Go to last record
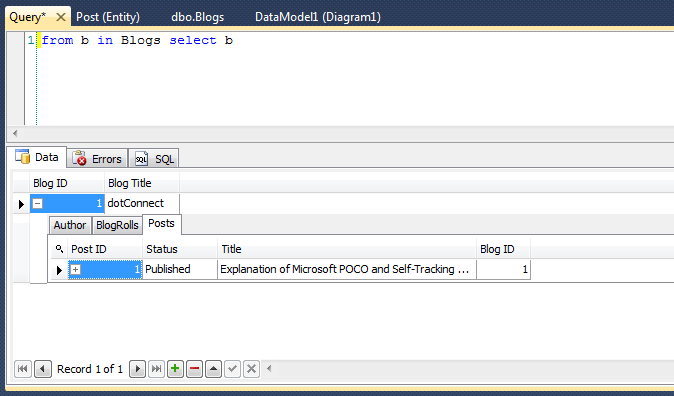This screenshot has height=396, width=674. click(x=156, y=369)
